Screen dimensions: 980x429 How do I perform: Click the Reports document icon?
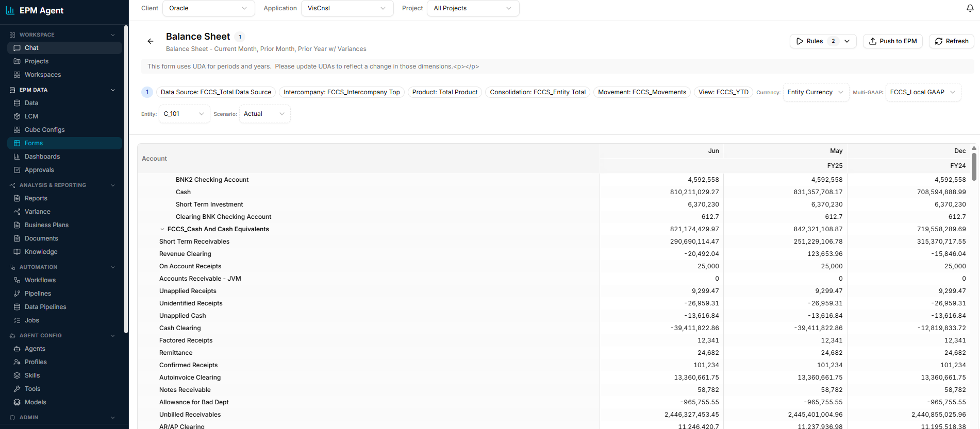(x=17, y=198)
